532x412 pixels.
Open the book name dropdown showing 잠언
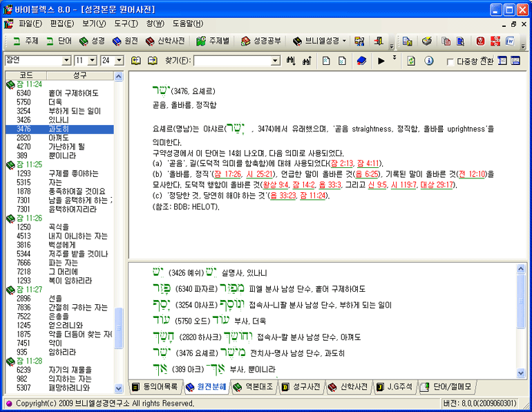(67, 61)
